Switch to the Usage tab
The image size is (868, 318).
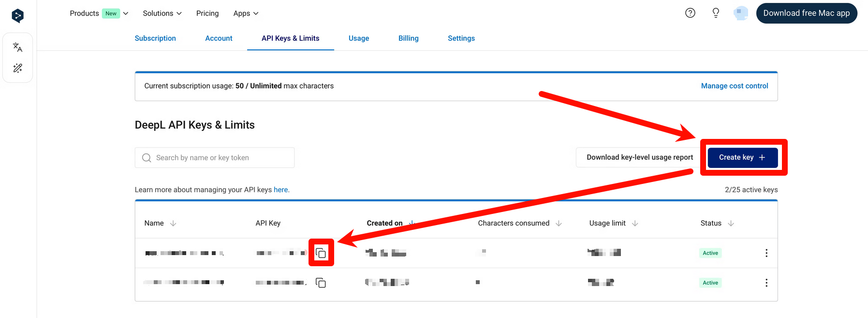click(358, 38)
